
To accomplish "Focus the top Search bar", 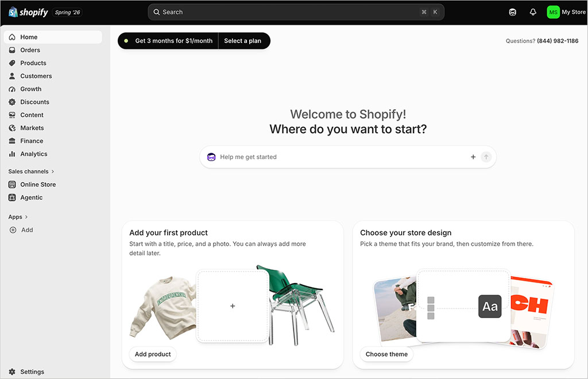I will [296, 12].
